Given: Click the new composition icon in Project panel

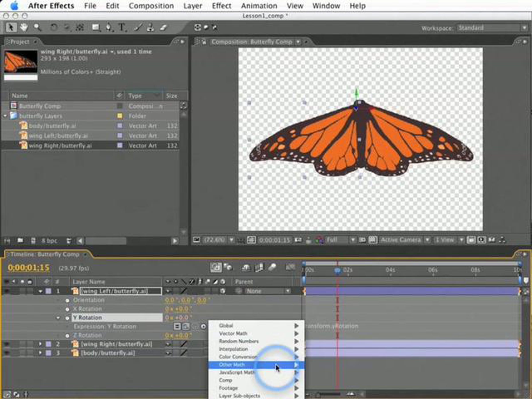Looking at the screenshot, I should coord(33,241).
